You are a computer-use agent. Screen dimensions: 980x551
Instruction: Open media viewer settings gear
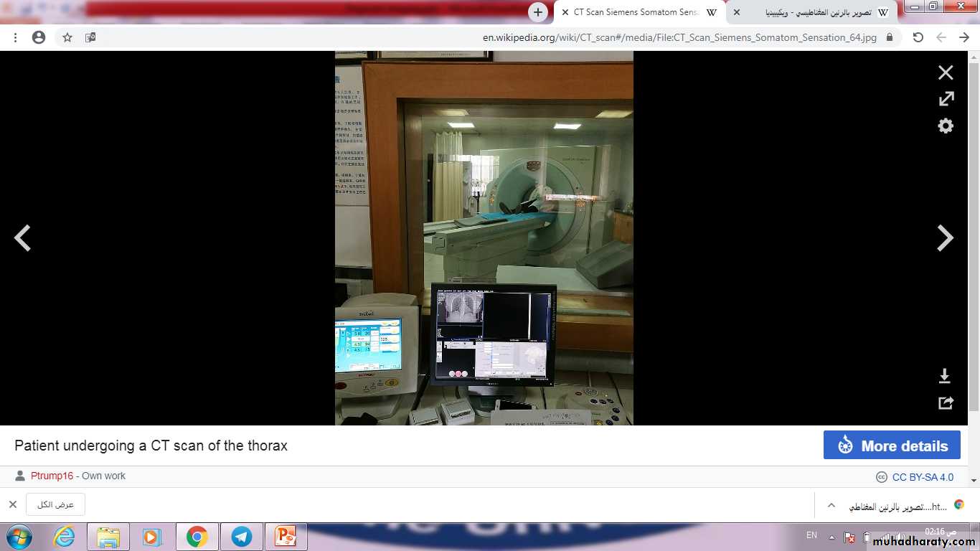pos(946,126)
